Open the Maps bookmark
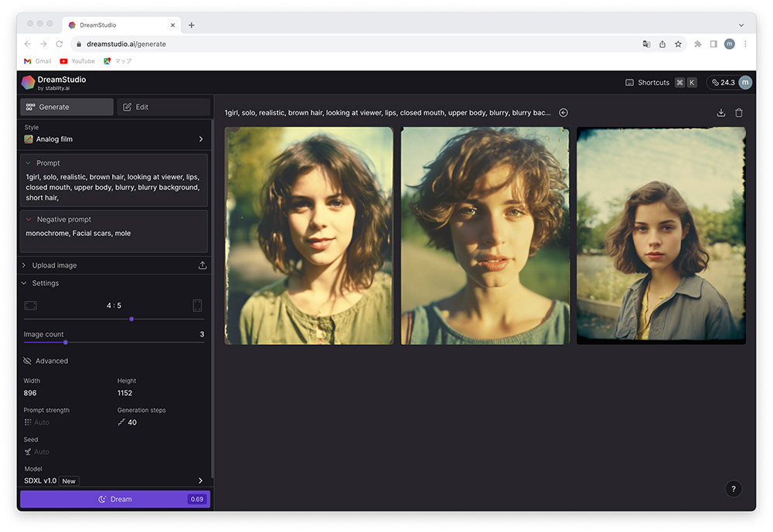 pyautogui.click(x=117, y=61)
